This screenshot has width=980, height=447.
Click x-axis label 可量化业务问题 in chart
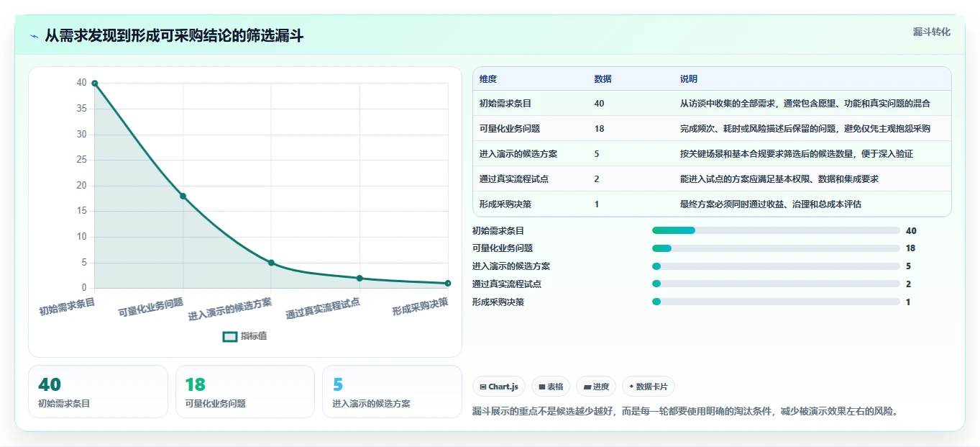(x=151, y=307)
